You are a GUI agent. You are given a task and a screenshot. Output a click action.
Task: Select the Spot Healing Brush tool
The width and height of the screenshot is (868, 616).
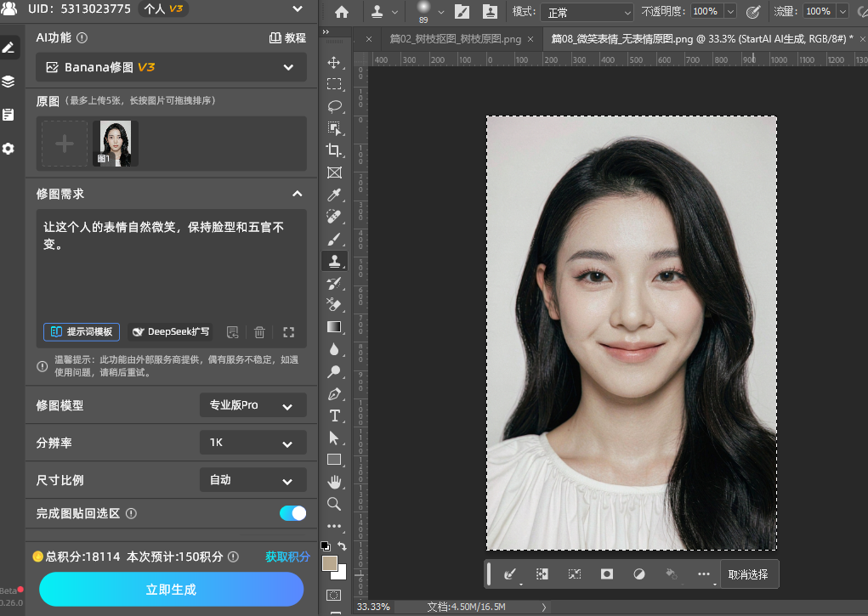334,217
